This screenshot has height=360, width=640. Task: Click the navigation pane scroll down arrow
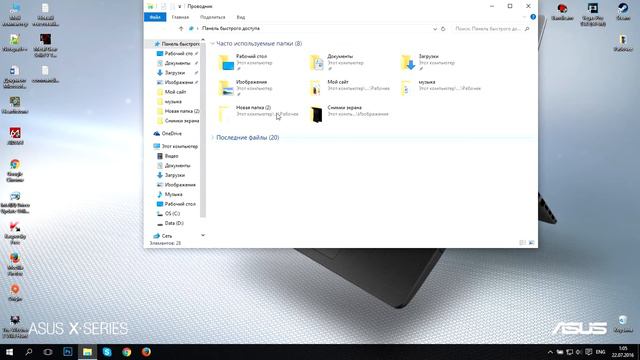pos(203,236)
